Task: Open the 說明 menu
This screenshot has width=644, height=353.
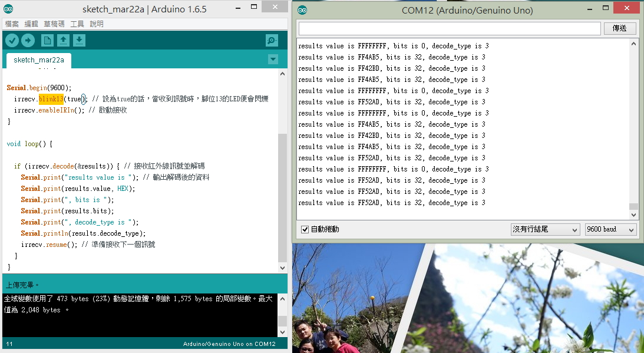Action: 97,24
